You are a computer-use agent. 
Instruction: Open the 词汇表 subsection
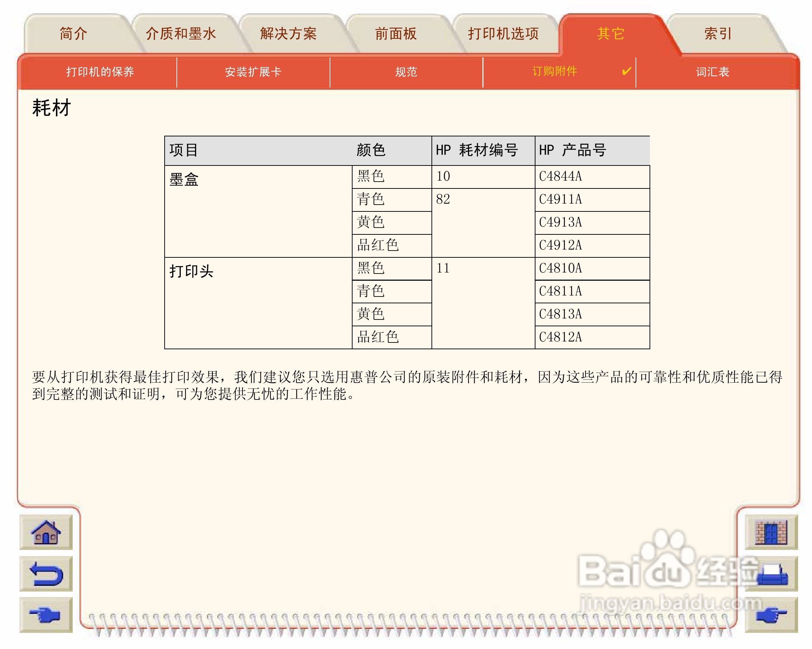pos(712,71)
